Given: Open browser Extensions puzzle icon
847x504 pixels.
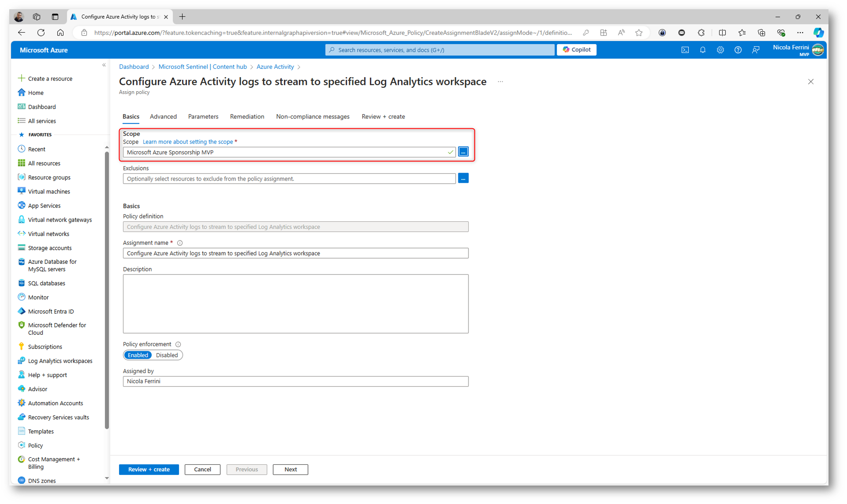Looking at the screenshot, I should (x=701, y=33).
